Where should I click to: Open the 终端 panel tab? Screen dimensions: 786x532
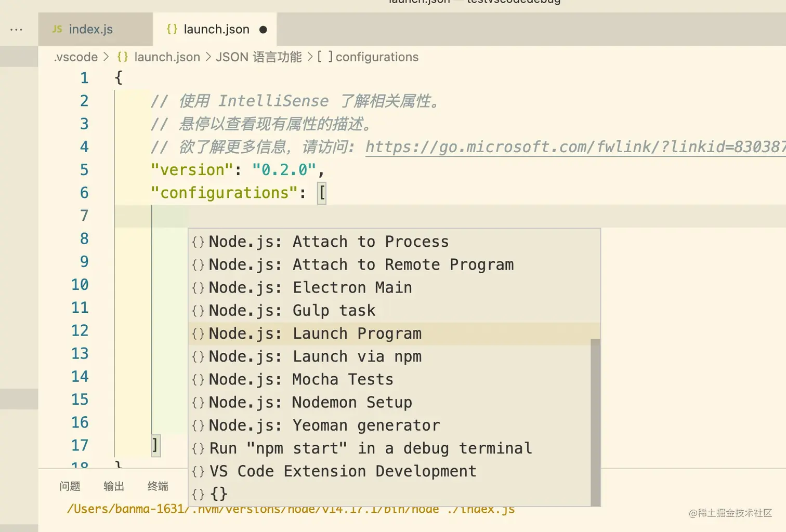click(x=158, y=486)
